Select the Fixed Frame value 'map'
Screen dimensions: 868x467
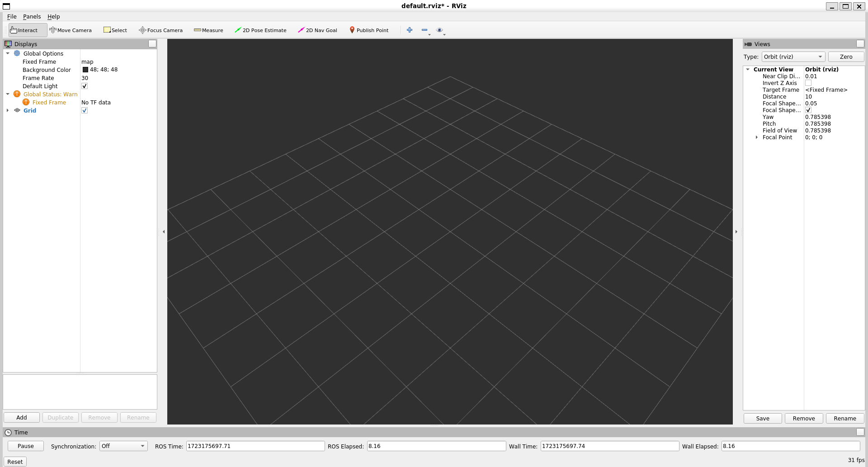(x=87, y=62)
